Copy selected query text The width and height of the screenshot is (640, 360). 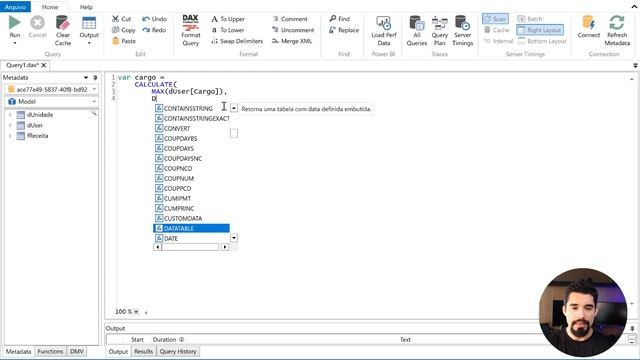pos(123,30)
